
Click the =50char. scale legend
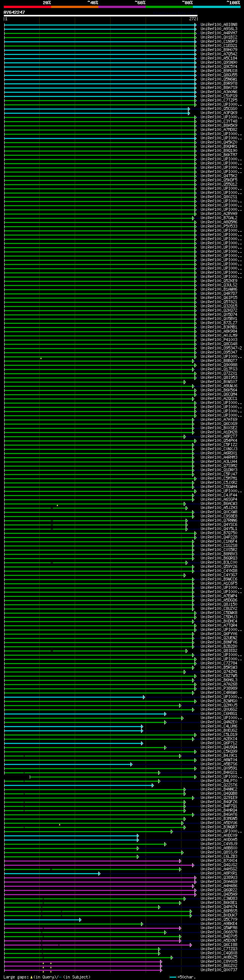183,977
